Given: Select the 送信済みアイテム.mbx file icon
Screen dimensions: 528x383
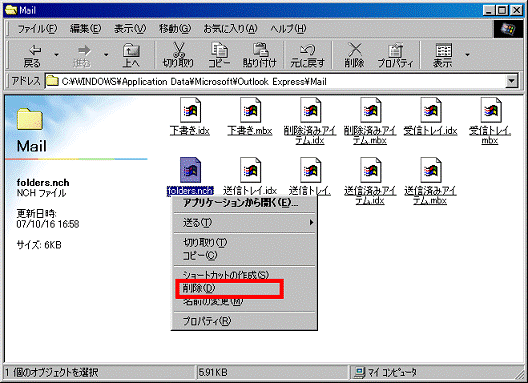Looking at the screenshot, I should (x=431, y=170).
